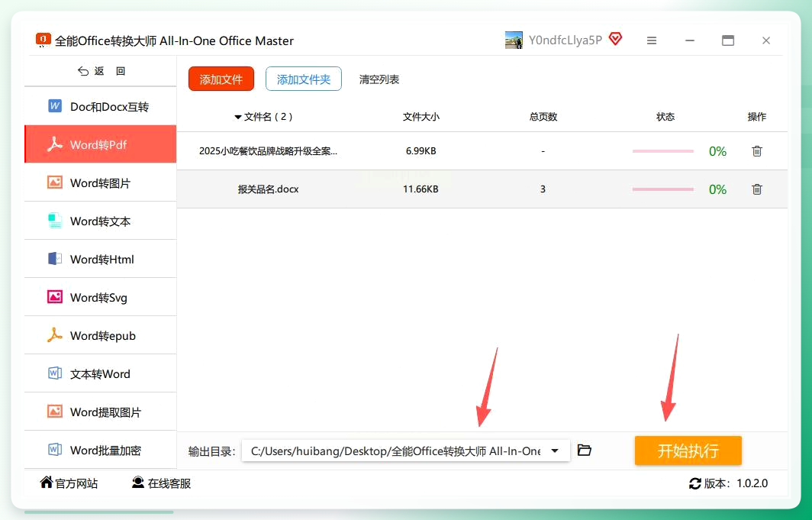Click the Doc和Docx互转 Word icon
The height and width of the screenshot is (520, 812).
tap(55, 106)
